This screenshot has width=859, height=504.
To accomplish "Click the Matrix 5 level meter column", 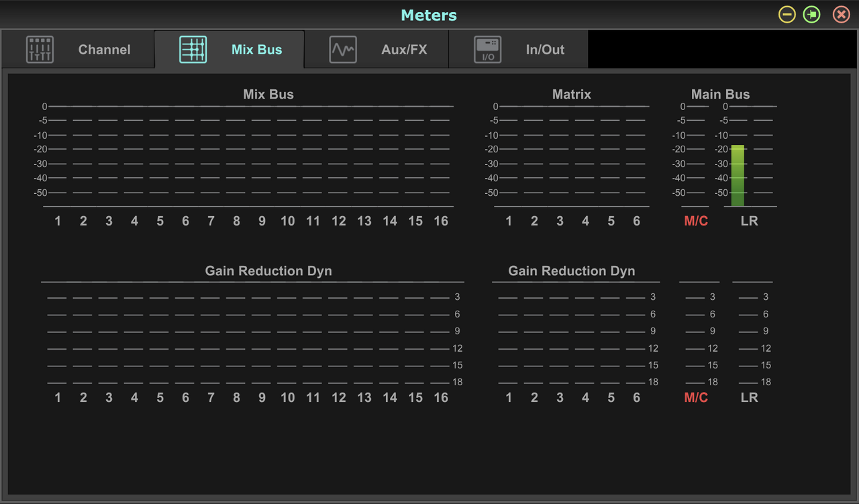I will (x=611, y=156).
